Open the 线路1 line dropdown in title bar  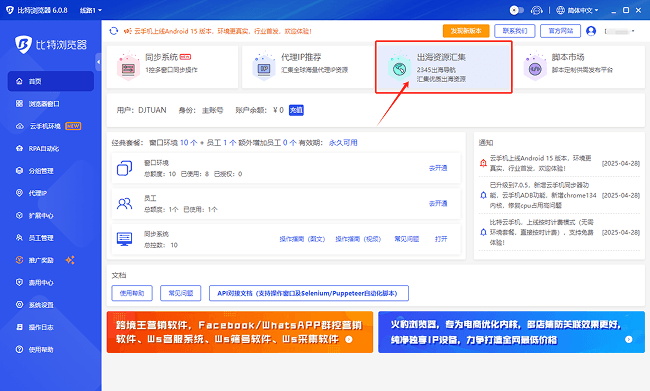coord(91,10)
